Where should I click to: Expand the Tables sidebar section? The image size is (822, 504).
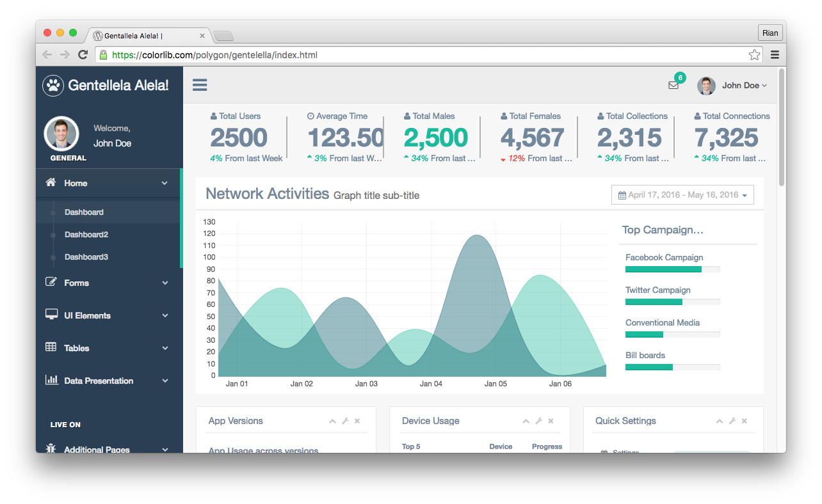[x=76, y=347]
